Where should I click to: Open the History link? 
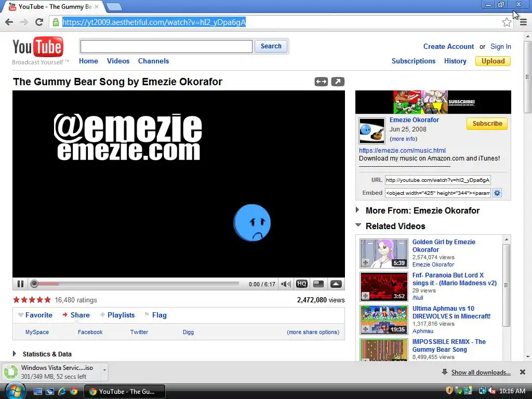click(455, 61)
